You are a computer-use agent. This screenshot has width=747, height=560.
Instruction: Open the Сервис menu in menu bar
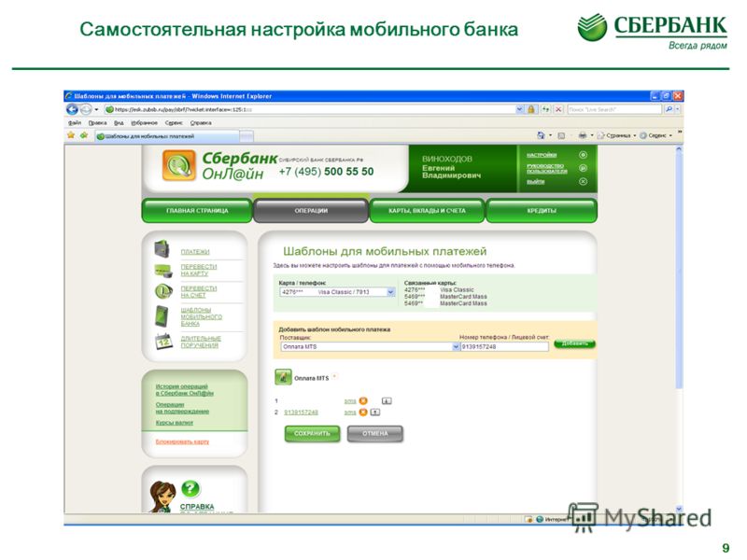[174, 123]
